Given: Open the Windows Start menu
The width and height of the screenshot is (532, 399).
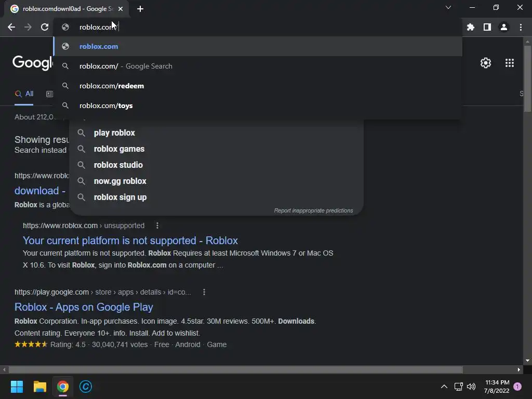Looking at the screenshot, I should (x=17, y=387).
